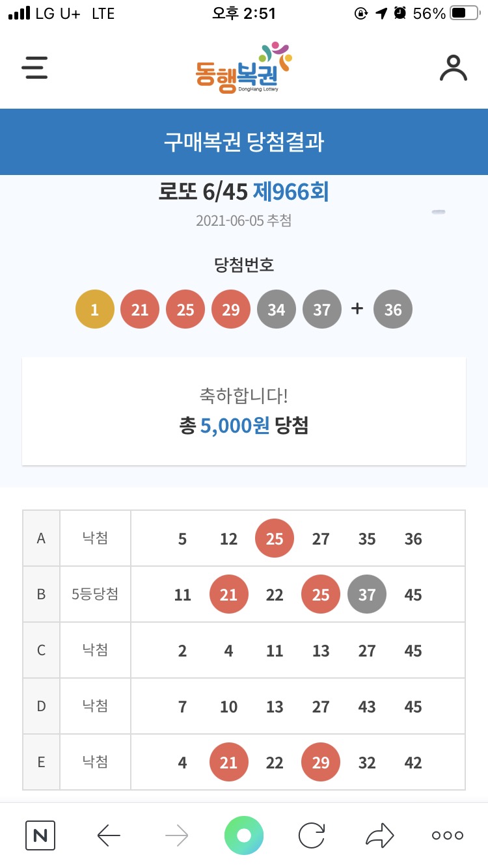This screenshot has height=868, width=488.
Task: Tap the 5,000원 prize amount
Action: click(235, 426)
